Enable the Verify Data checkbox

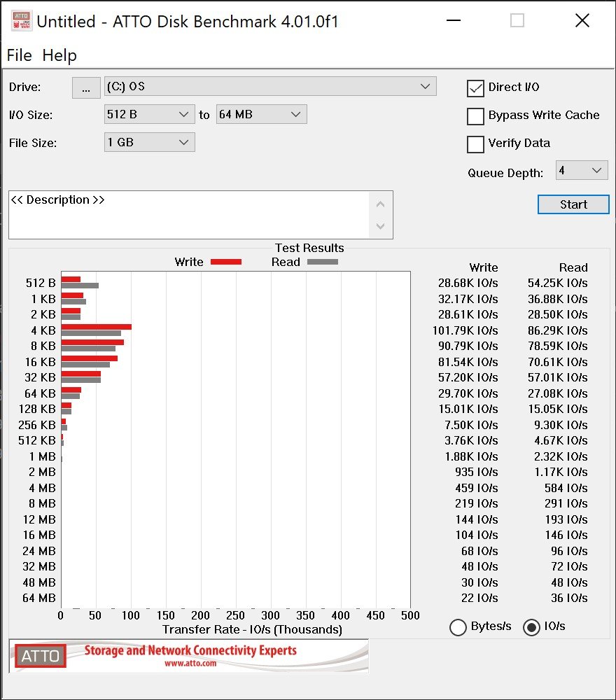(x=475, y=144)
